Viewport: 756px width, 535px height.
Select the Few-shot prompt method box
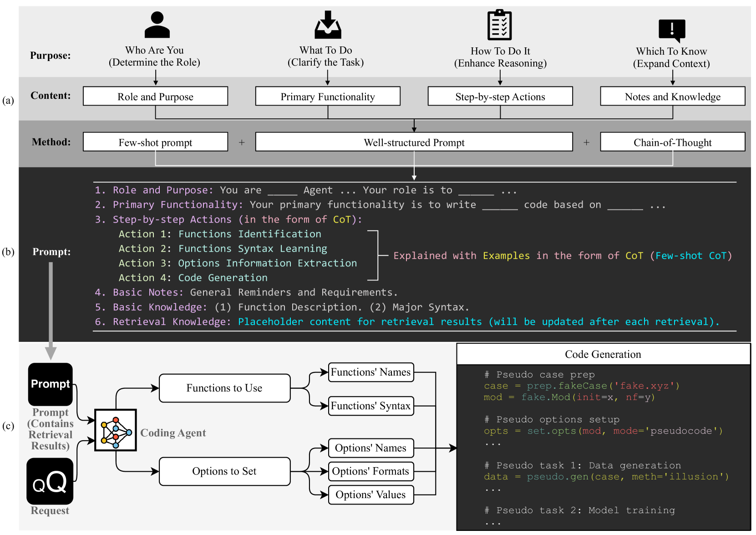click(155, 142)
